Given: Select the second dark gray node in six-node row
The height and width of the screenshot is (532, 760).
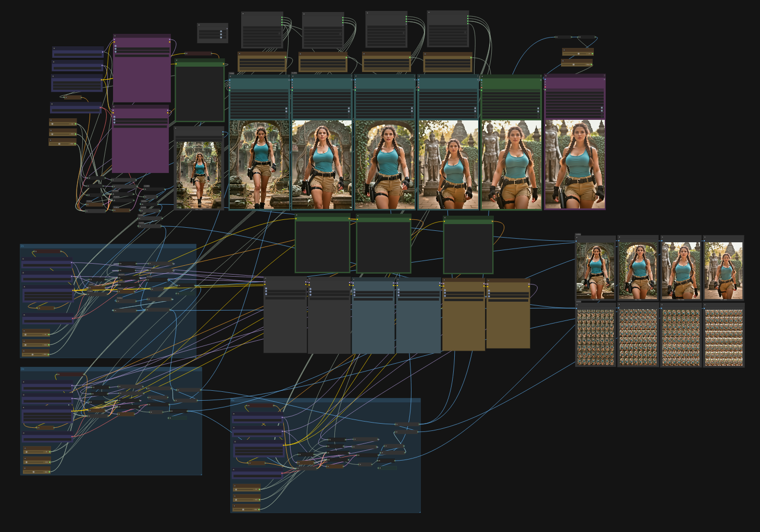Looking at the screenshot, I should pyautogui.click(x=329, y=315).
